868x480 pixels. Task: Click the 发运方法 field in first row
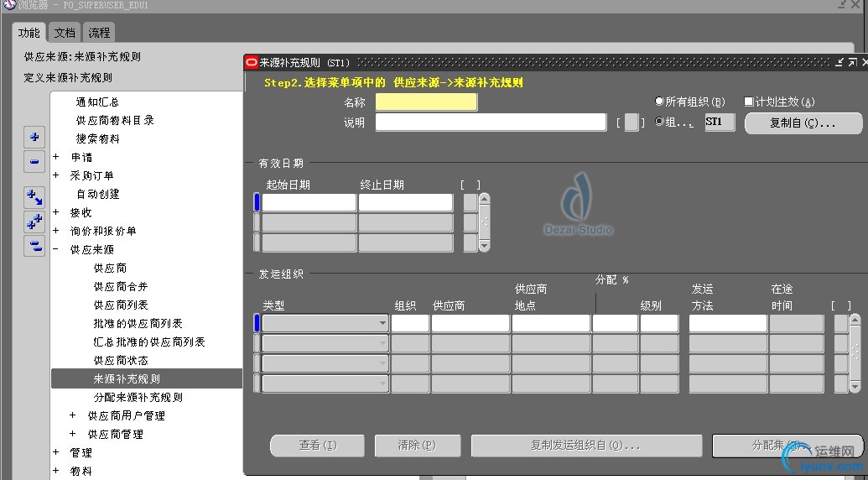pyautogui.click(x=728, y=323)
